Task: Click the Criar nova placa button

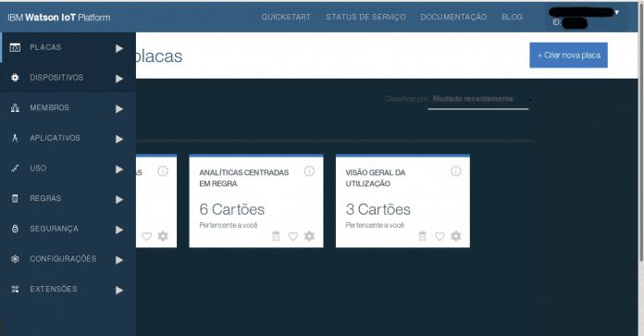Action: point(568,55)
